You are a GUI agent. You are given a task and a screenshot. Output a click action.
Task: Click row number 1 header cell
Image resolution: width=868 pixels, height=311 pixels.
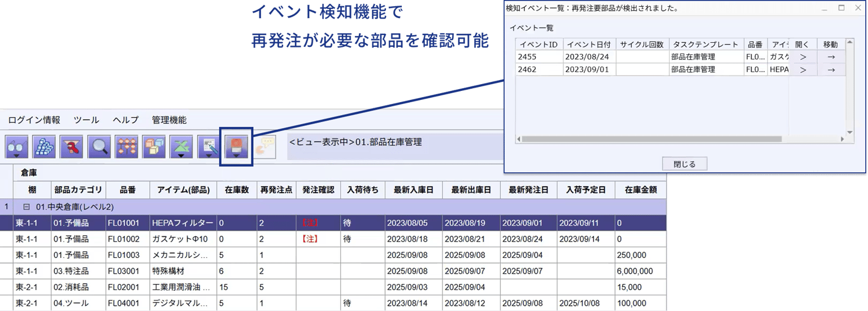[x=6, y=207]
